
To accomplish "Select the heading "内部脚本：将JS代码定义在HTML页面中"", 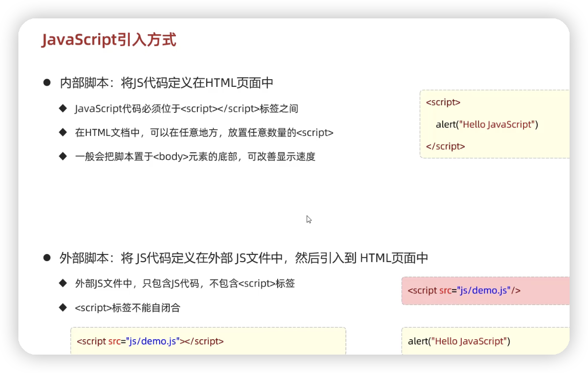I will click(167, 83).
